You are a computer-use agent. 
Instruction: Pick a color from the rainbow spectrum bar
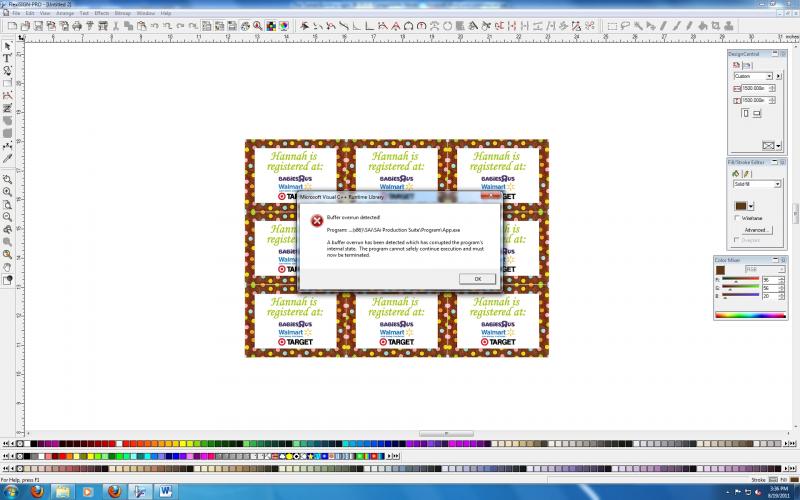coord(751,315)
